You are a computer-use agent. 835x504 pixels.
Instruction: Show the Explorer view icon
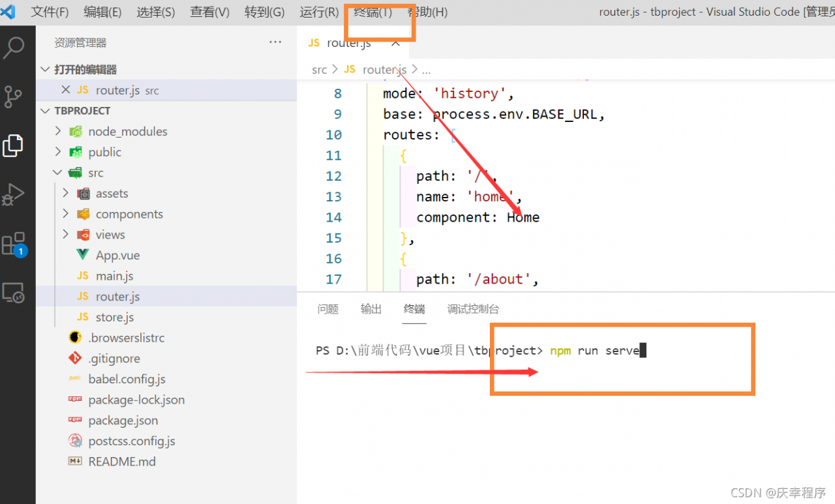tap(14, 145)
